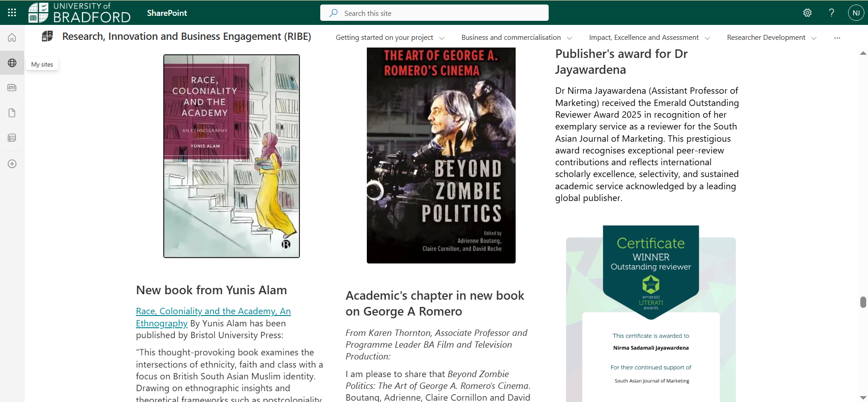
Task: Open My files page icon
Action: click(12, 113)
